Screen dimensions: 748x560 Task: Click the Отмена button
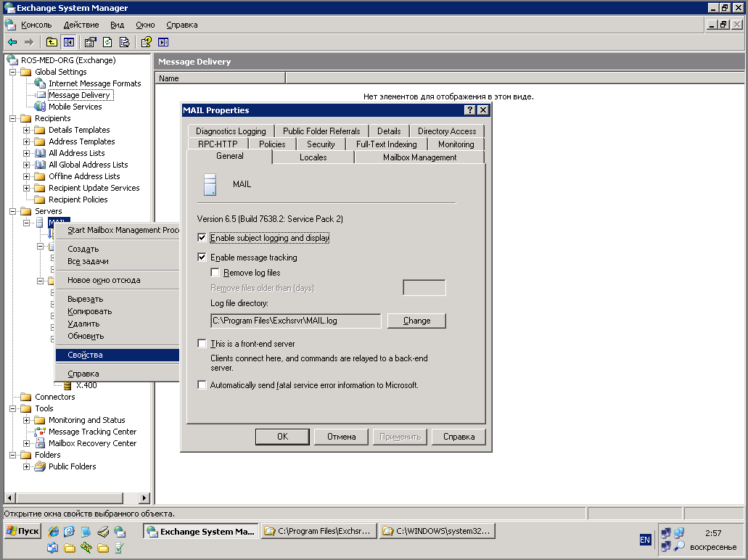[x=342, y=437]
